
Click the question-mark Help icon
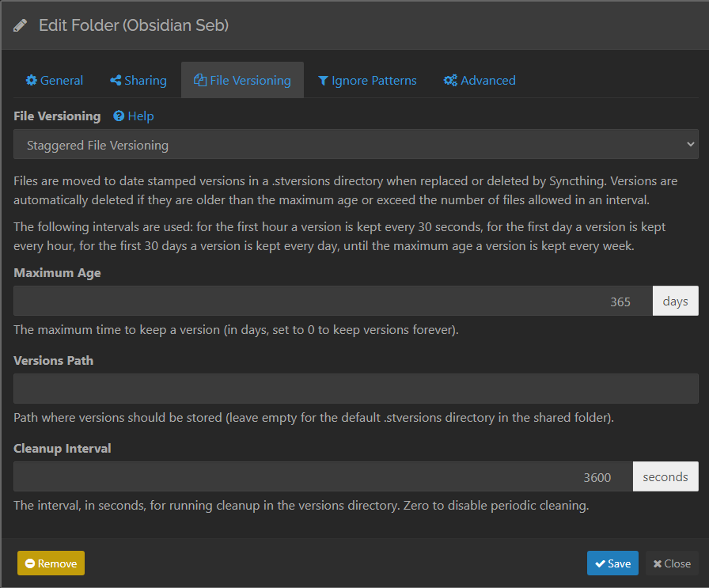pos(119,116)
